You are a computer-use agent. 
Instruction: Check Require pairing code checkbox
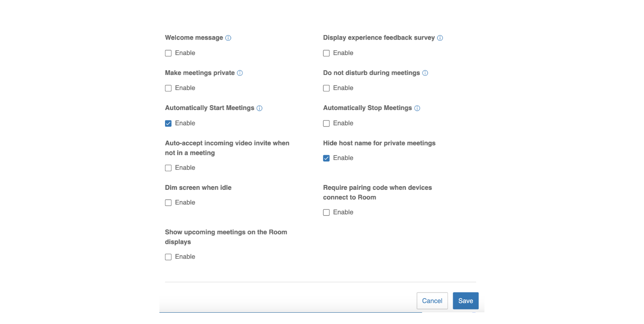point(326,212)
